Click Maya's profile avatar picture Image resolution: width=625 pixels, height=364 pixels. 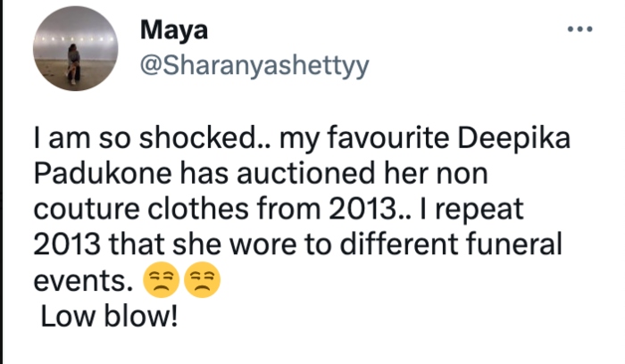coord(73,56)
